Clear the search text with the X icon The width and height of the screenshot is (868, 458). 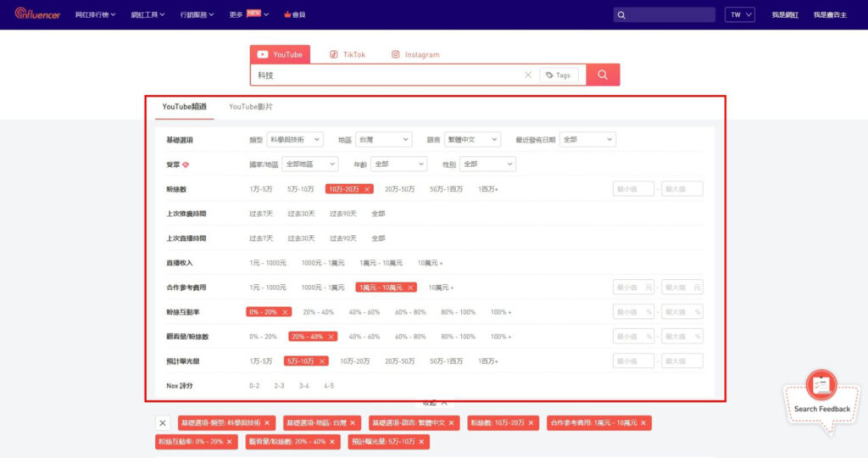[x=528, y=75]
